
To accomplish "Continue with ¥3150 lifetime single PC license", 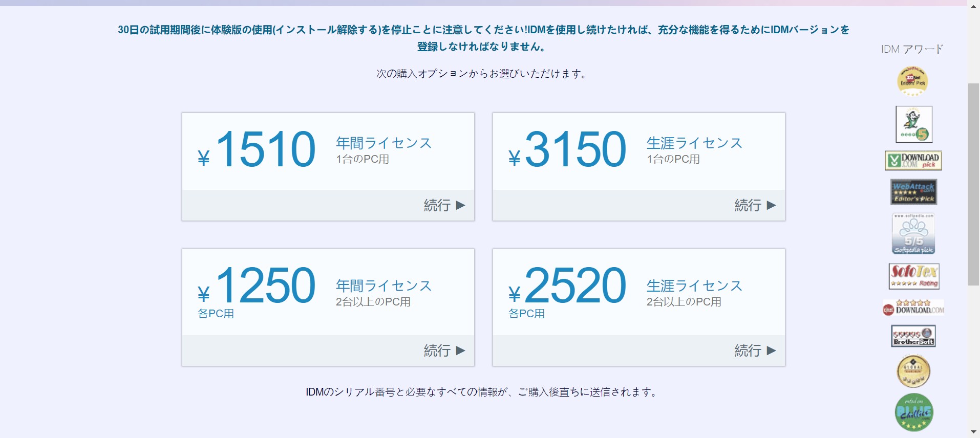I will (755, 205).
